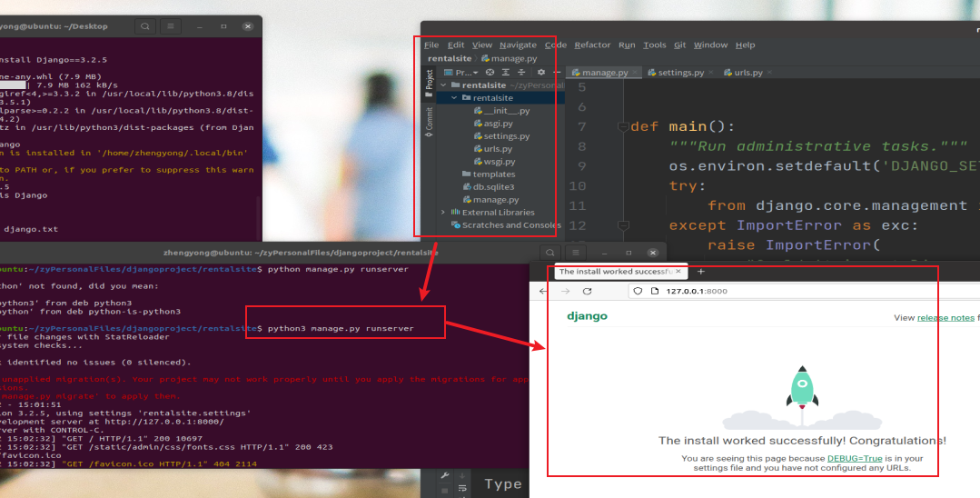This screenshot has height=498, width=980.
Task: Toggle the Commit tool window side tab
Action: point(430,123)
